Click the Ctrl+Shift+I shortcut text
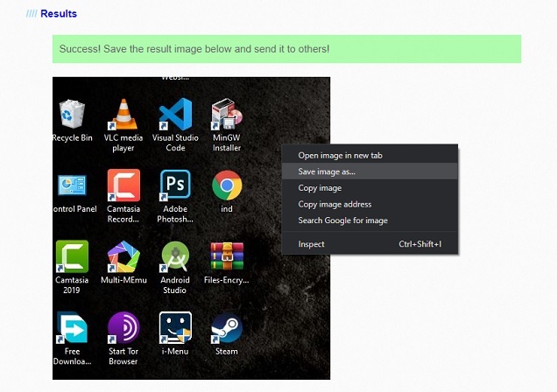Viewport: 557px width, 392px height. tap(420, 244)
